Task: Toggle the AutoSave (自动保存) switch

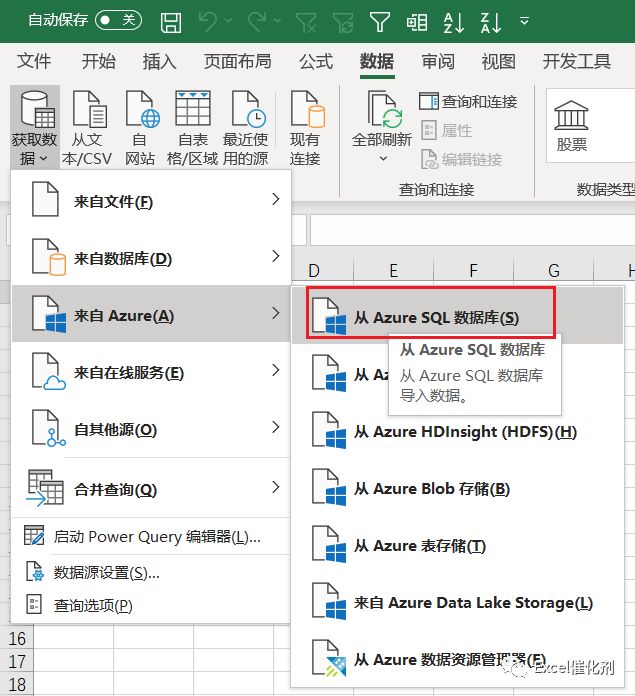Action: 118,20
